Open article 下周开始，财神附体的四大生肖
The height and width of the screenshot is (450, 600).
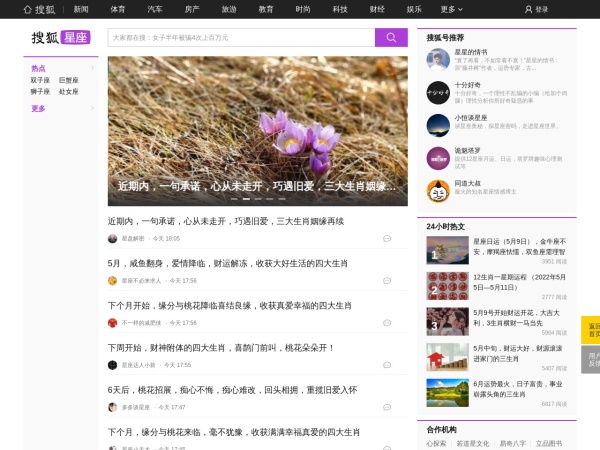221,348
